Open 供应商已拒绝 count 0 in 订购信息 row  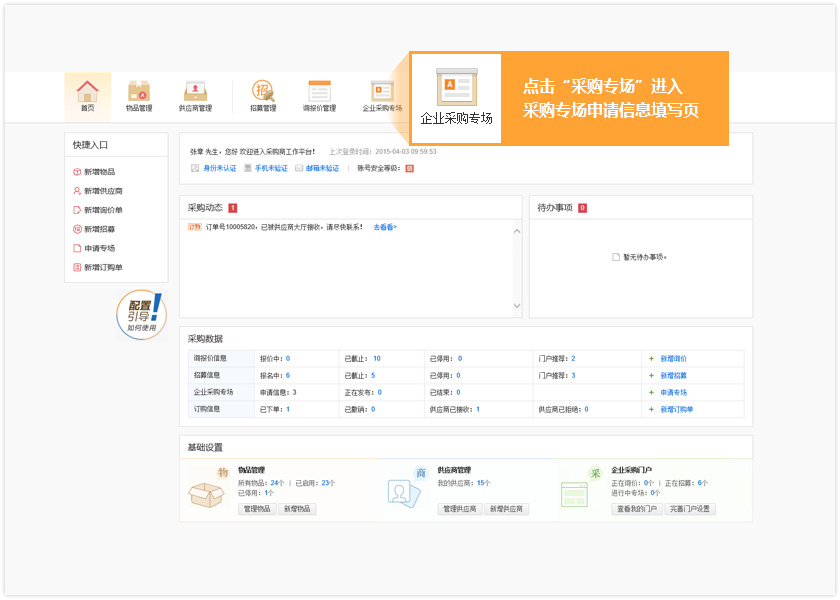tap(586, 409)
